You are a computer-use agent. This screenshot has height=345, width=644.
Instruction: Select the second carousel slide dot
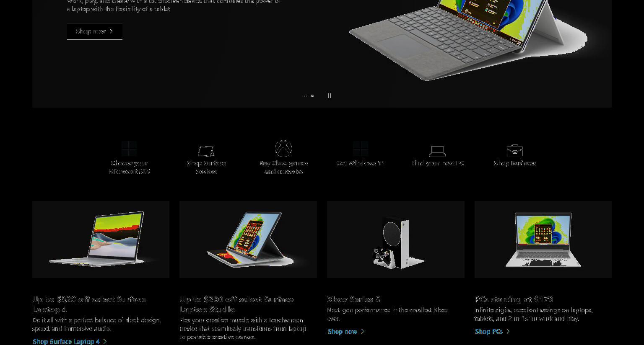click(312, 96)
